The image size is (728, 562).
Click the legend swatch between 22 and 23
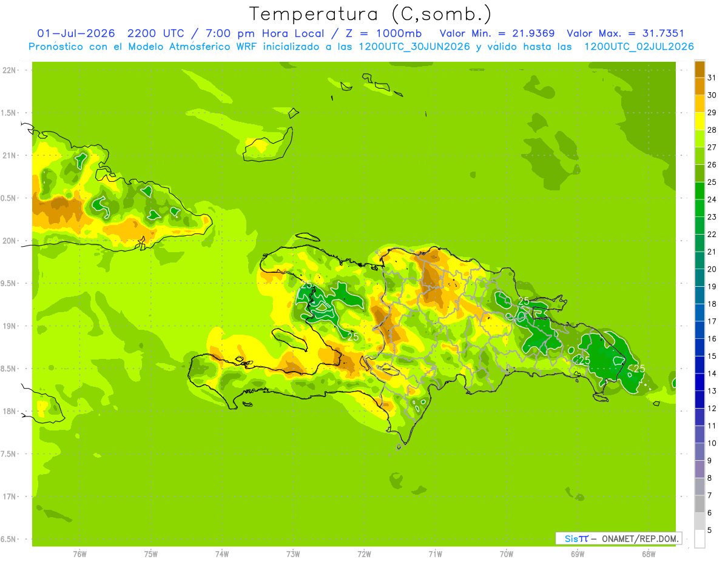point(699,226)
